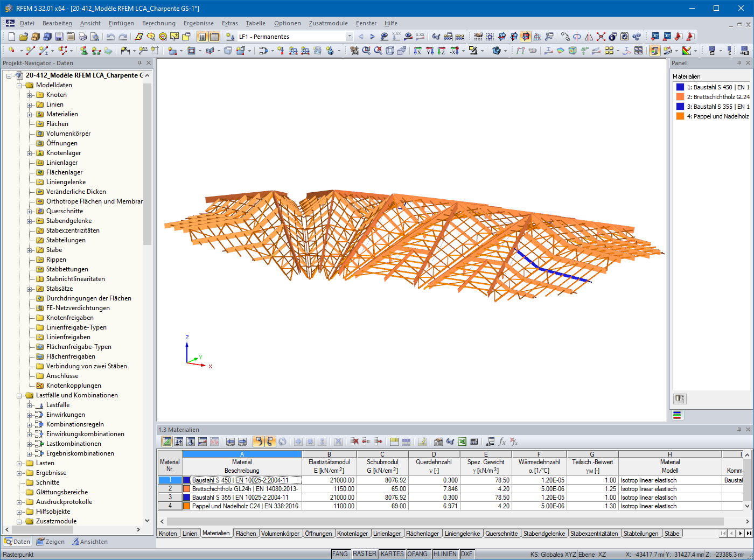This screenshot has height=560, width=754.
Task: Switch to the Querschnitte table tab
Action: (501, 534)
